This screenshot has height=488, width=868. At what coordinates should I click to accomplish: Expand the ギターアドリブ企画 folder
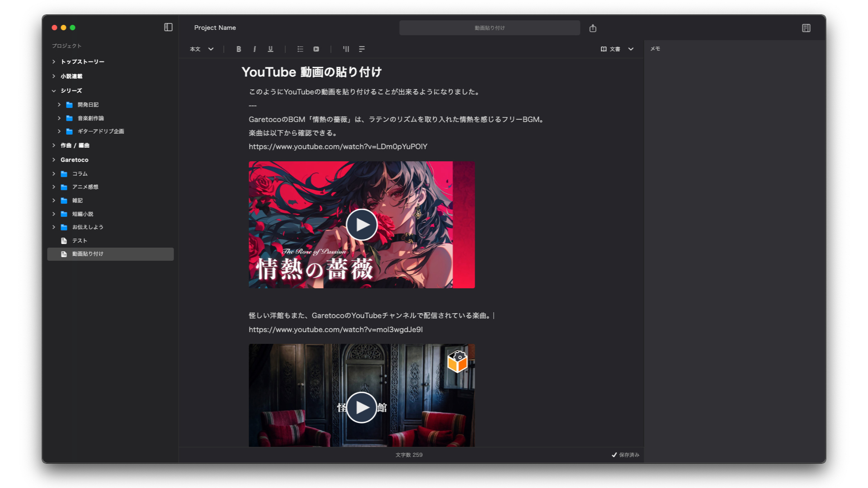click(x=59, y=131)
